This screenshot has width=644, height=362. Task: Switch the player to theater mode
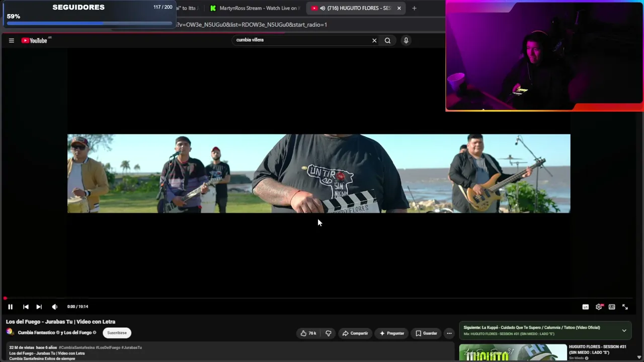(612, 307)
